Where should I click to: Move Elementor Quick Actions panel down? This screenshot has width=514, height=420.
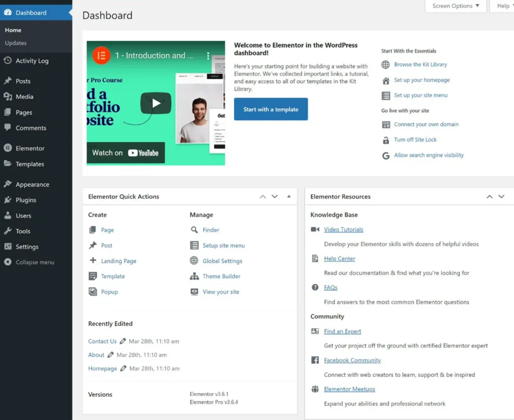pyautogui.click(x=275, y=197)
